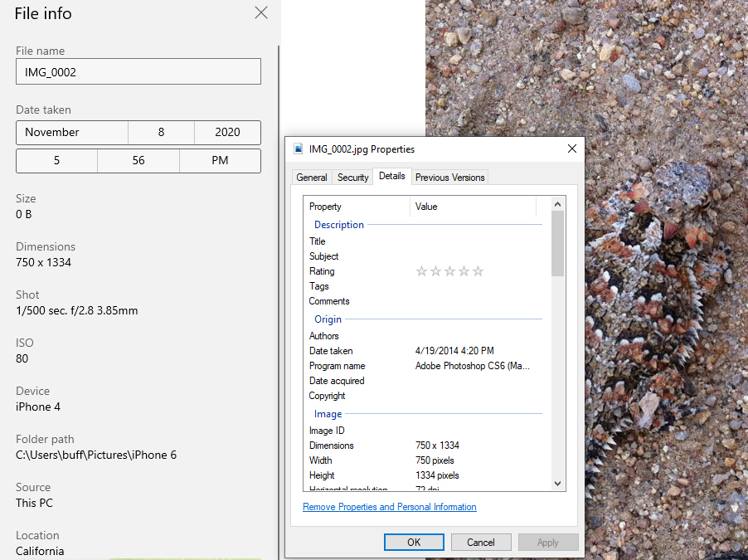Open Remove Properties and Personal Information link
Viewport: 748px width, 560px height.
(390, 507)
